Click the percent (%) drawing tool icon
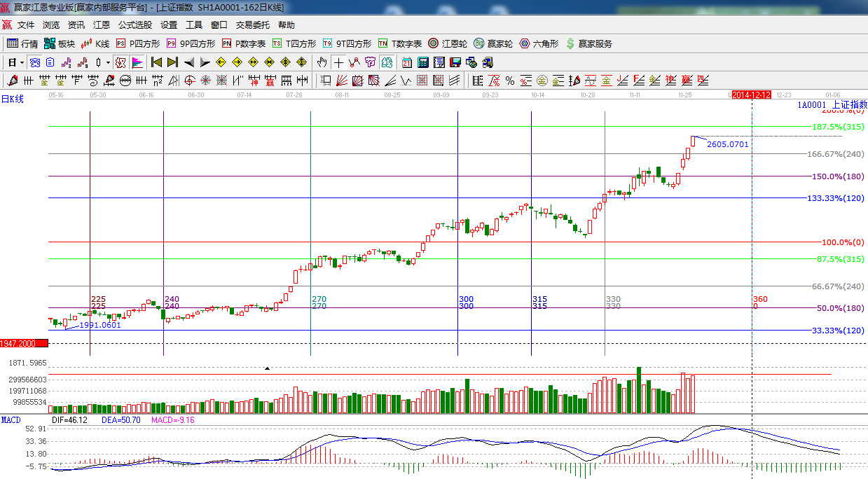 tap(510, 80)
